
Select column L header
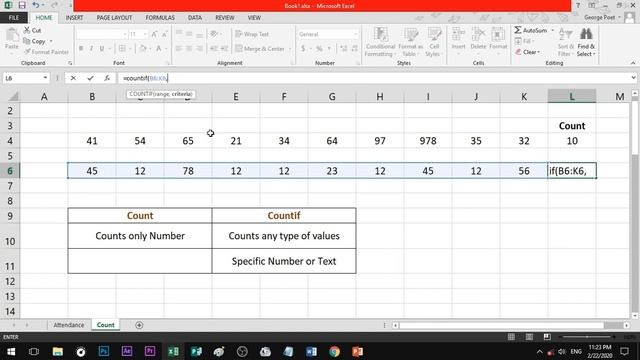coord(572,97)
